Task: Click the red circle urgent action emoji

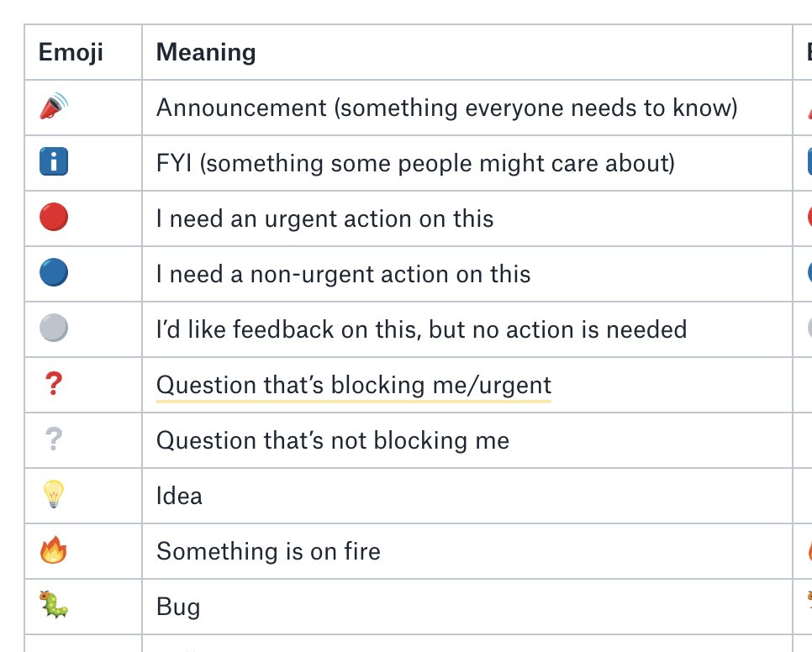Action: click(54, 217)
